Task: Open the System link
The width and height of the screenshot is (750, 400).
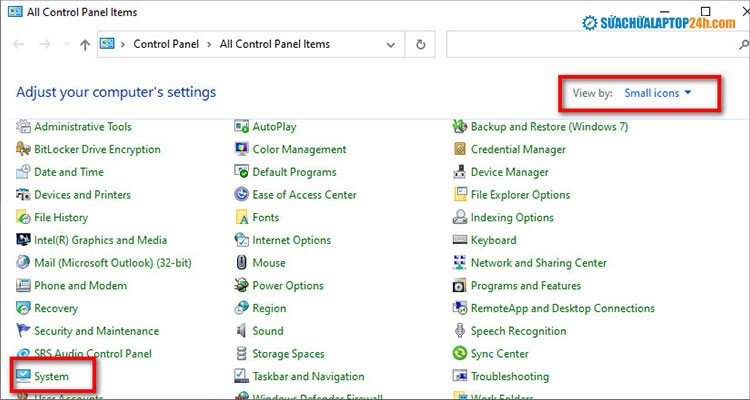Action: click(x=51, y=377)
